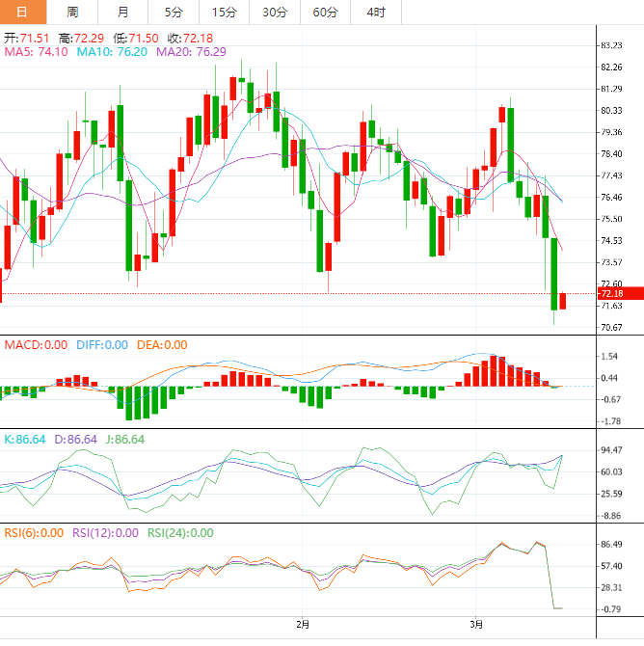The image size is (644, 646).
Task: Click the red 72.18 current price tag
Action: 614,293
